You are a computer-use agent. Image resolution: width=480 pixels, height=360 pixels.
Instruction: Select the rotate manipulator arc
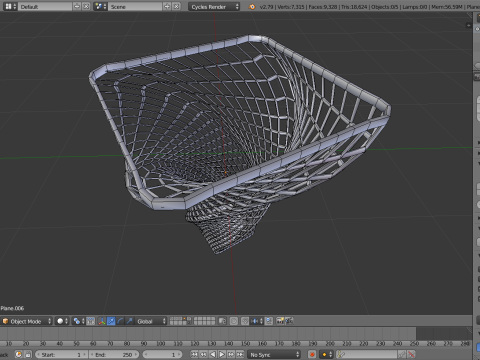tap(120, 321)
